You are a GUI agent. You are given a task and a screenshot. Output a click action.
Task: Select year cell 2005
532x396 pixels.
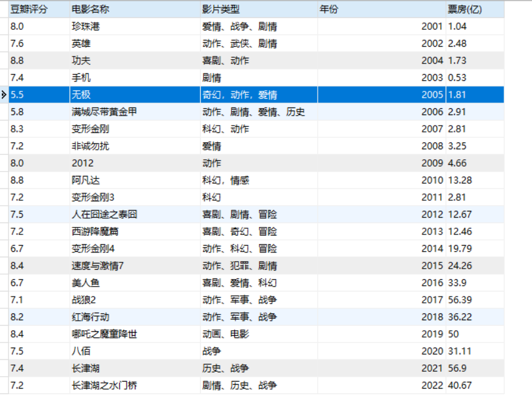point(382,94)
